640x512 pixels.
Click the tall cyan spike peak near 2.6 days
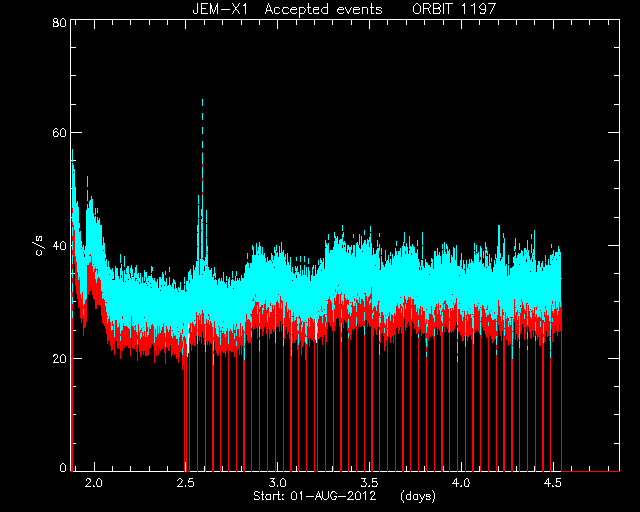point(202,100)
